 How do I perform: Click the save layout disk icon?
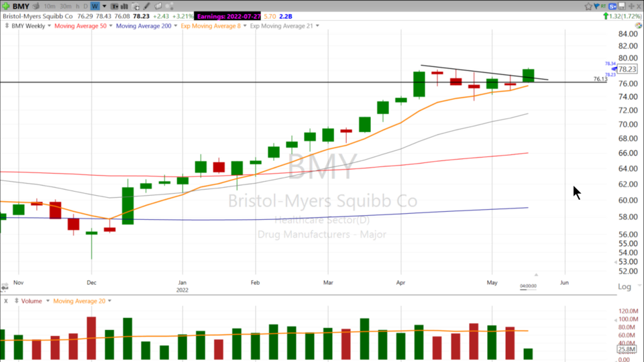click(622, 6)
